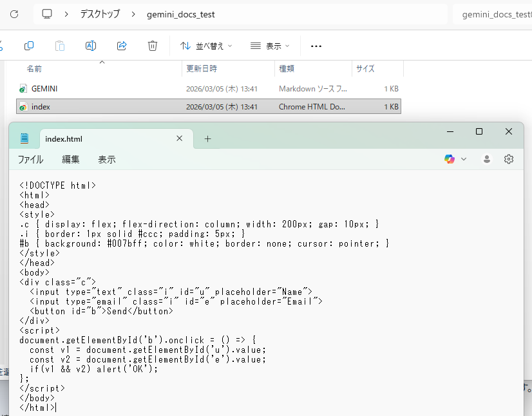Select the index file name
This screenshot has width=532, height=416.
pos(41,107)
